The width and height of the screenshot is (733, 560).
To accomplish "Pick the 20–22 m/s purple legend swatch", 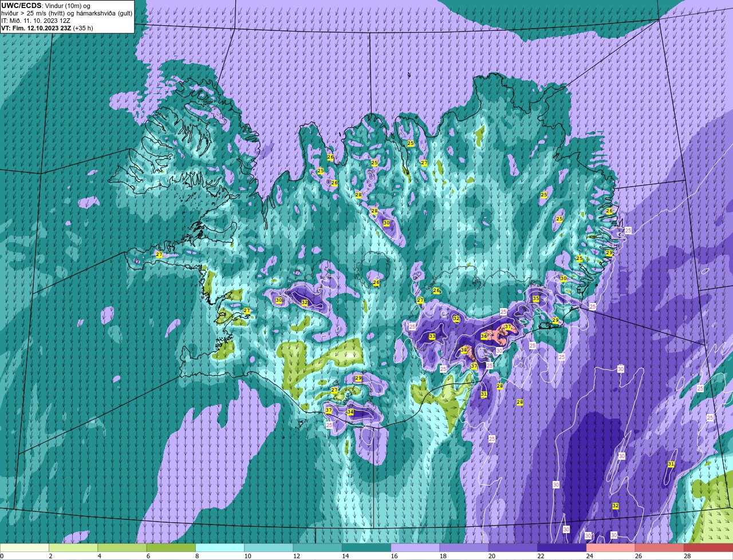I will click(x=513, y=547).
